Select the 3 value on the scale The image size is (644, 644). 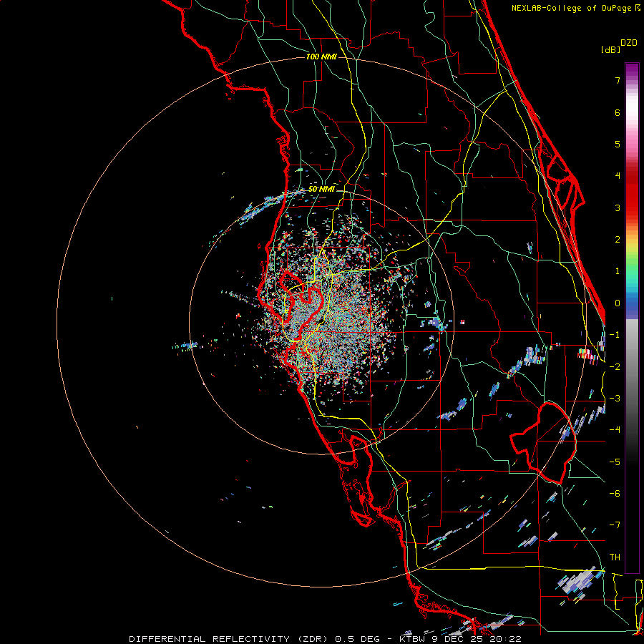[x=618, y=208]
